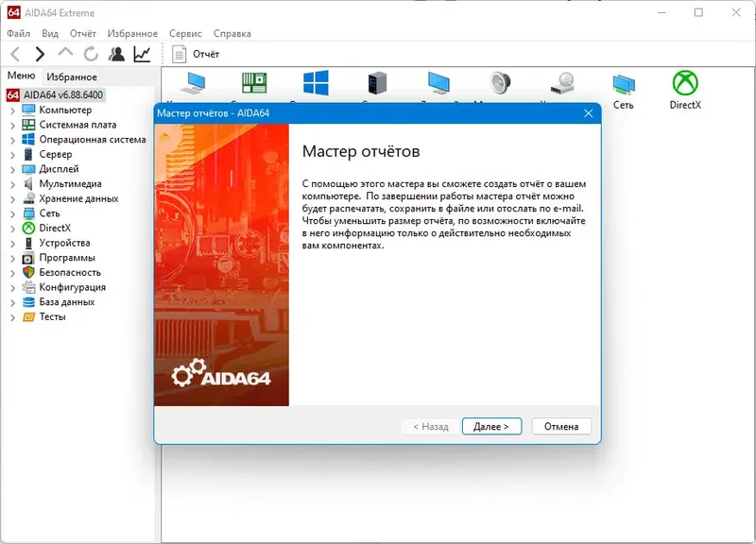The width and height of the screenshot is (756, 544).
Task: Select Системная плата in the tree
Action: point(77,125)
